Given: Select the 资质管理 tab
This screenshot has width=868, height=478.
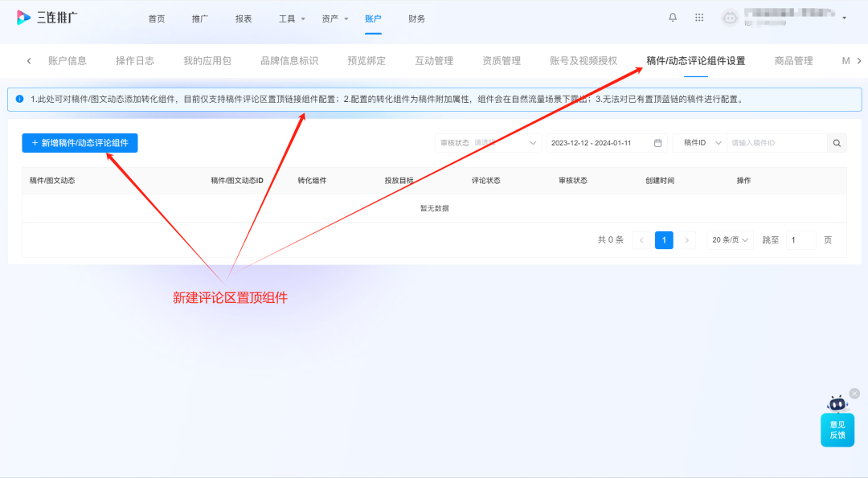Looking at the screenshot, I should click(x=502, y=61).
